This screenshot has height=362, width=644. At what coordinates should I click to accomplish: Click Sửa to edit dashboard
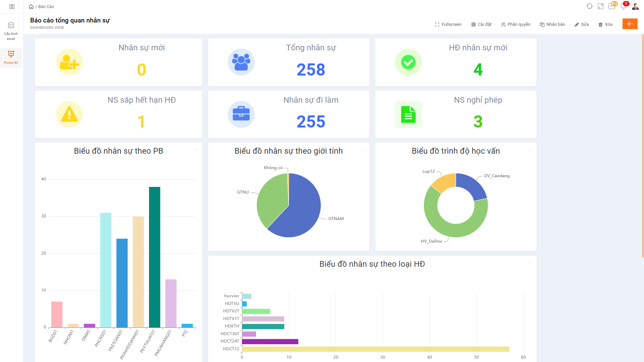coord(582,24)
